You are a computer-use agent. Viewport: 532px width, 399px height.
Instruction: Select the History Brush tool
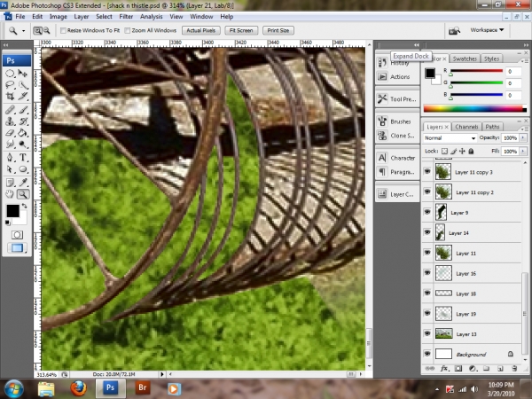coord(23,121)
